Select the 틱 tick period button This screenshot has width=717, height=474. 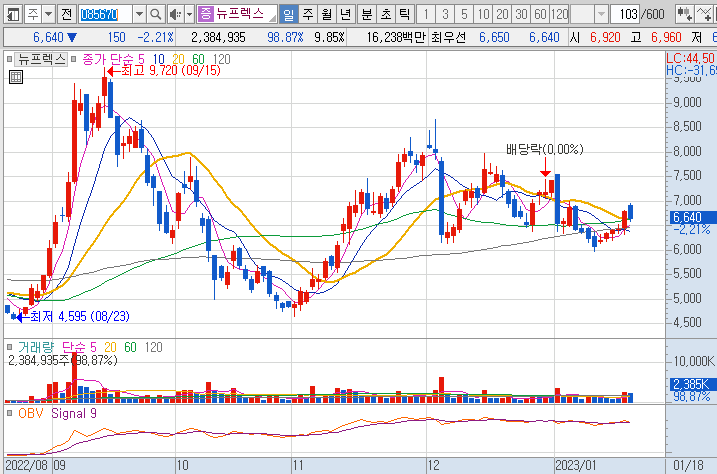tap(404, 15)
